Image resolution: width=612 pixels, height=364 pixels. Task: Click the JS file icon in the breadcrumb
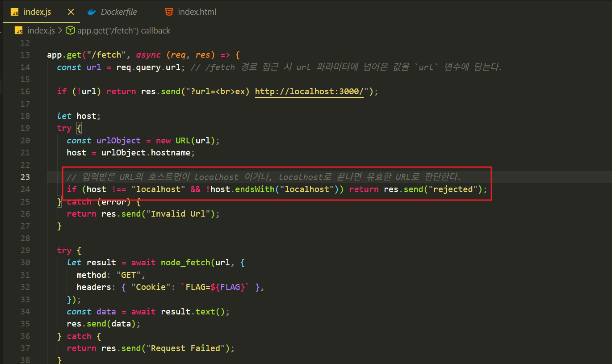point(19,31)
